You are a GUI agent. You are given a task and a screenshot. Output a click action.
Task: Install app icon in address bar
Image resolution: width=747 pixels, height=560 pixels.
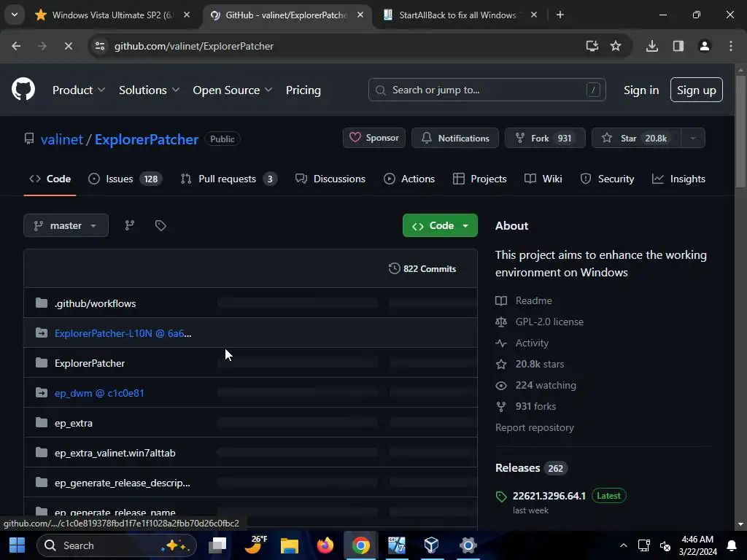592,46
